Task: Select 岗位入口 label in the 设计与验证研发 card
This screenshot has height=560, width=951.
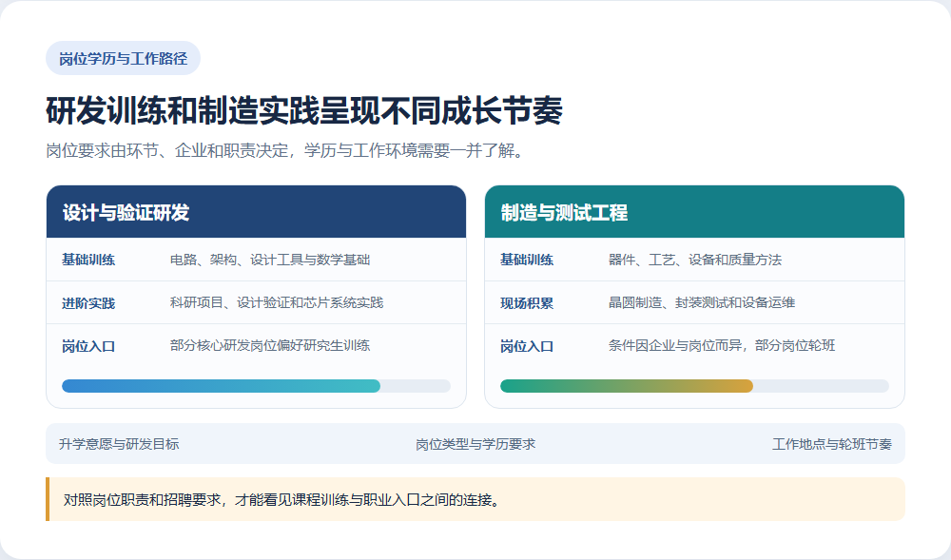Action: pos(88,346)
